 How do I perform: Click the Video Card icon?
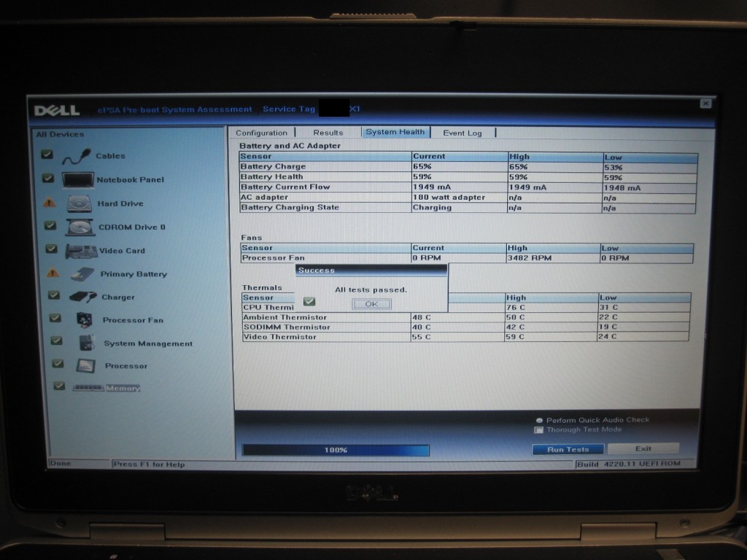tap(80, 251)
